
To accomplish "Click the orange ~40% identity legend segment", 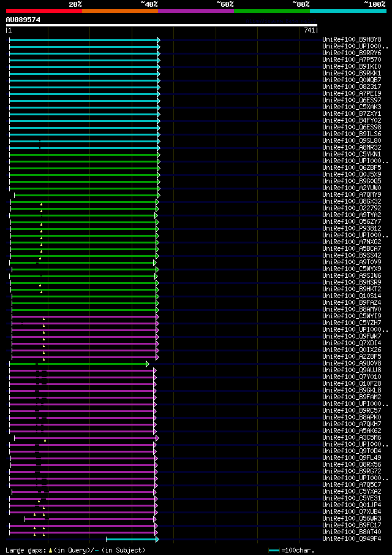I will (120, 11).
